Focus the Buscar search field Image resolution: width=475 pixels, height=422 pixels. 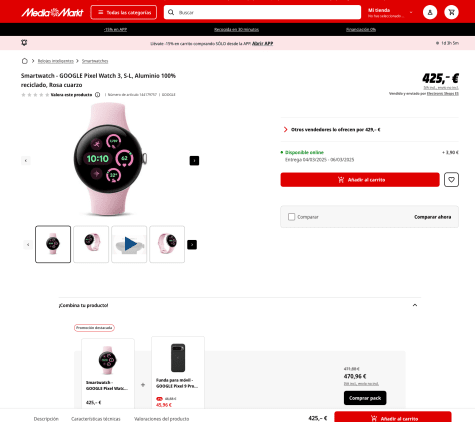point(262,12)
